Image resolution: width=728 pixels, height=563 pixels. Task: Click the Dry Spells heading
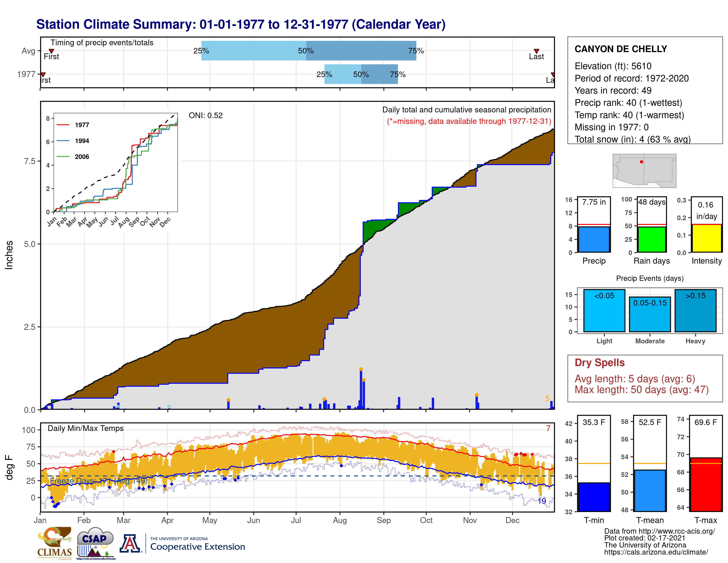pos(600,363)
